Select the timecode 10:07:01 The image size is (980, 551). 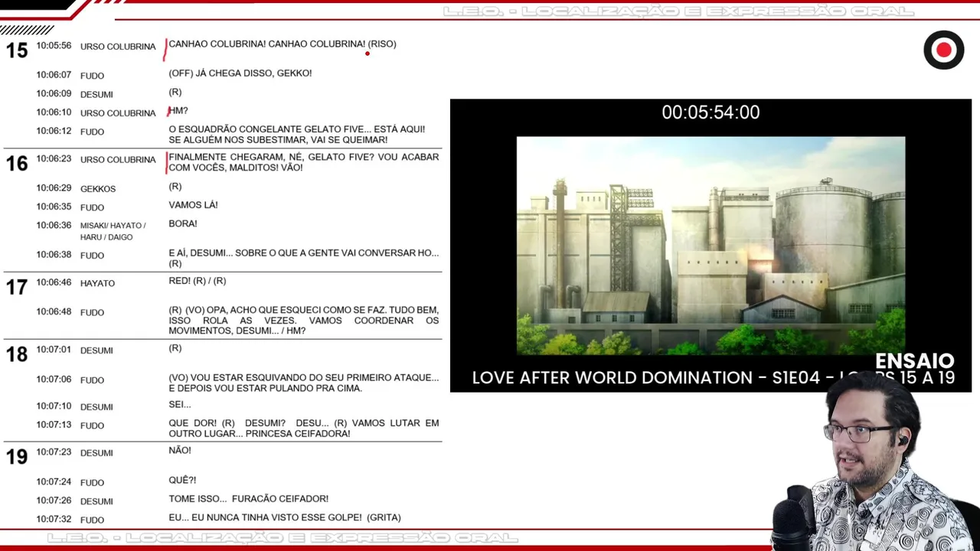(54, 350)
